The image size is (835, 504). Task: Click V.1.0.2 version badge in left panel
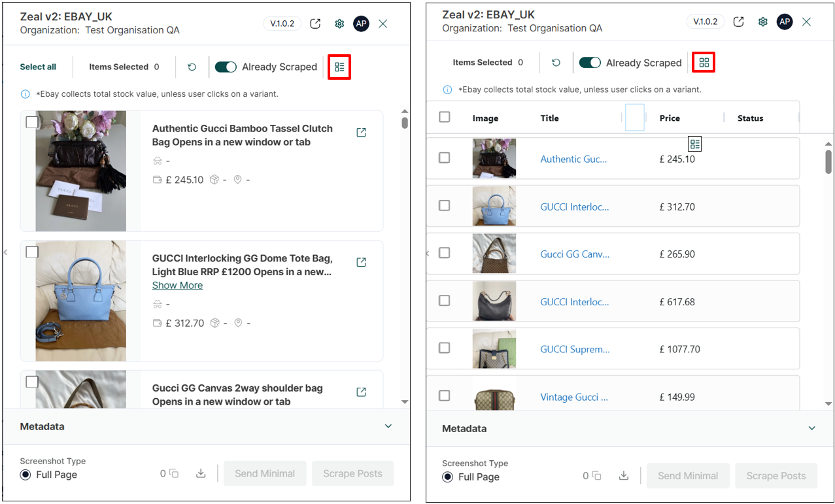tap(282, 24)
